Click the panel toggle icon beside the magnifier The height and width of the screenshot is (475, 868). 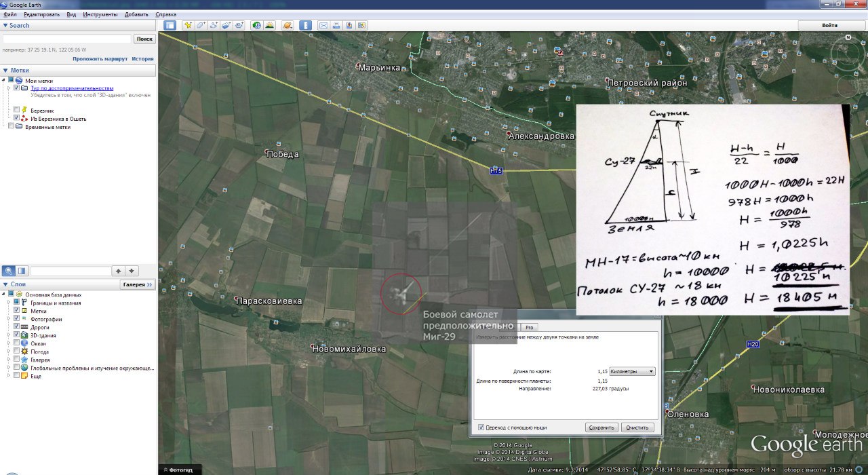22,270
